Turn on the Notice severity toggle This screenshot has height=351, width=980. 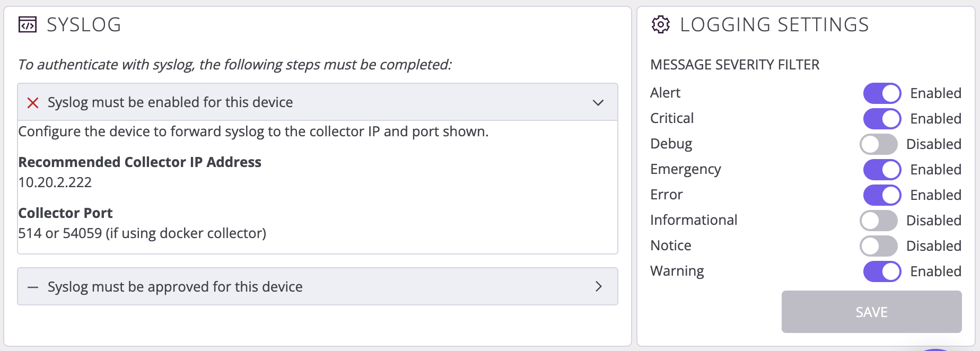click(x=879, y=246)
